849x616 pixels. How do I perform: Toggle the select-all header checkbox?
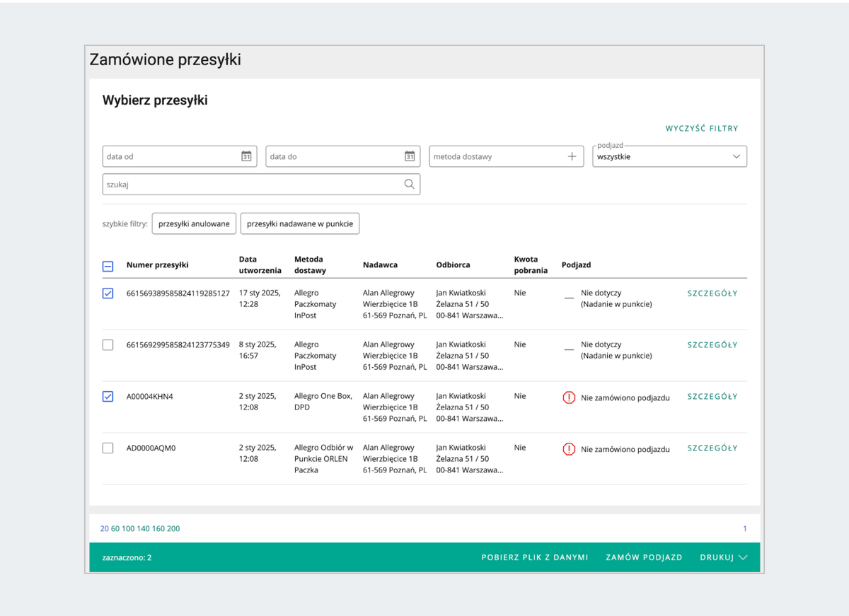108,267
